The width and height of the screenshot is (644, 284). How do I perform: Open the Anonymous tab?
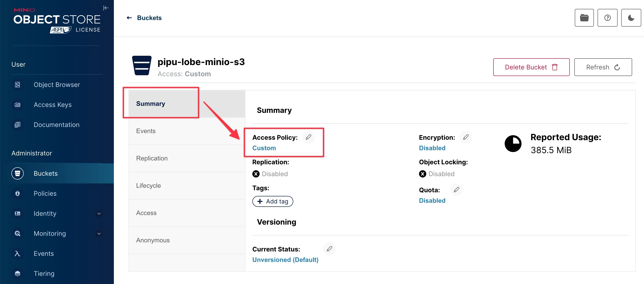tap(153, 240)
